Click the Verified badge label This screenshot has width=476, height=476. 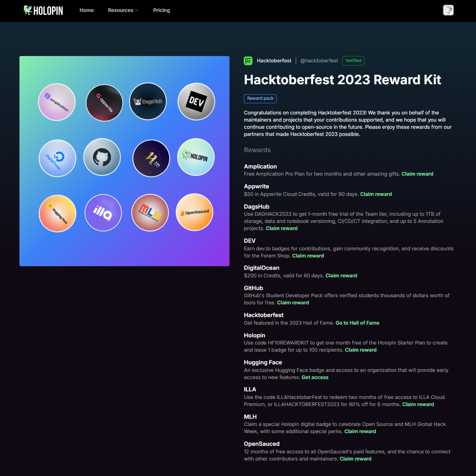(353, 61)
